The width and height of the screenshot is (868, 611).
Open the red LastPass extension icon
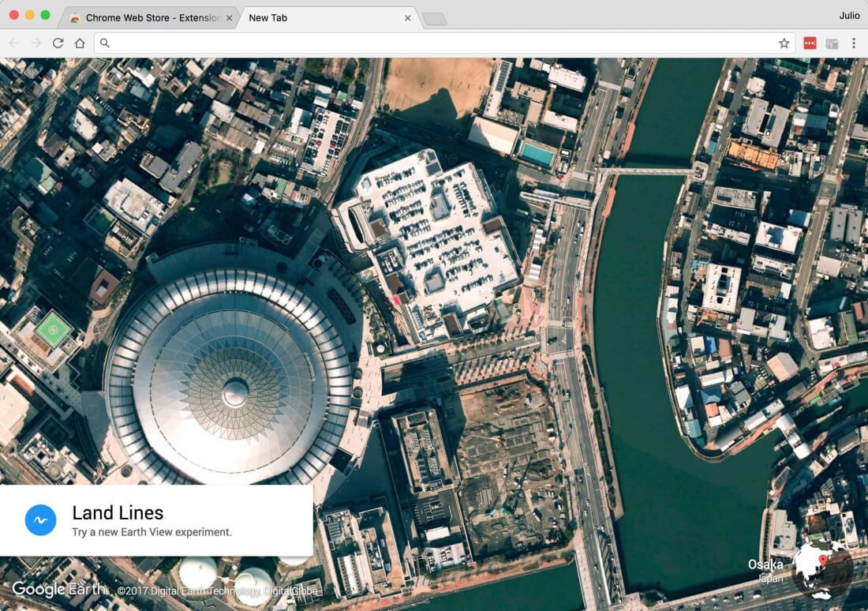pyautogui.click(x=810, y=43)
